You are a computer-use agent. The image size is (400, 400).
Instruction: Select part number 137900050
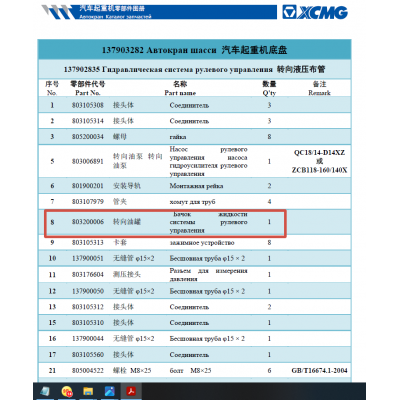coord(88,291)
